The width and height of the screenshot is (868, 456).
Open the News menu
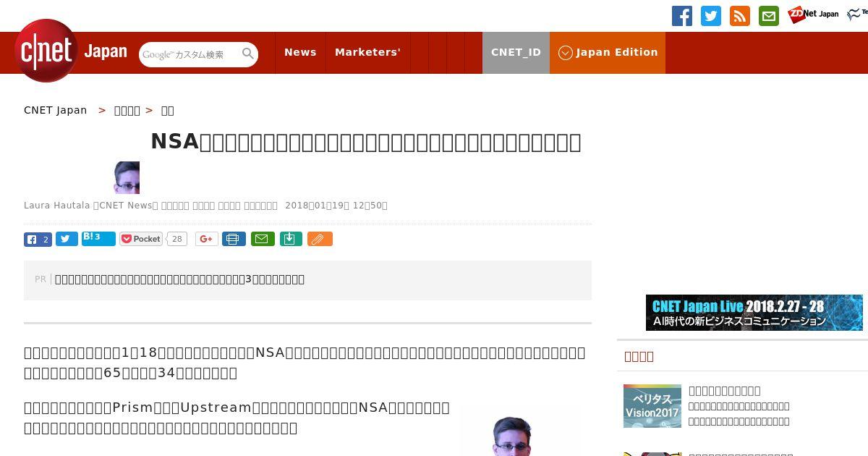tap(300, 52)
